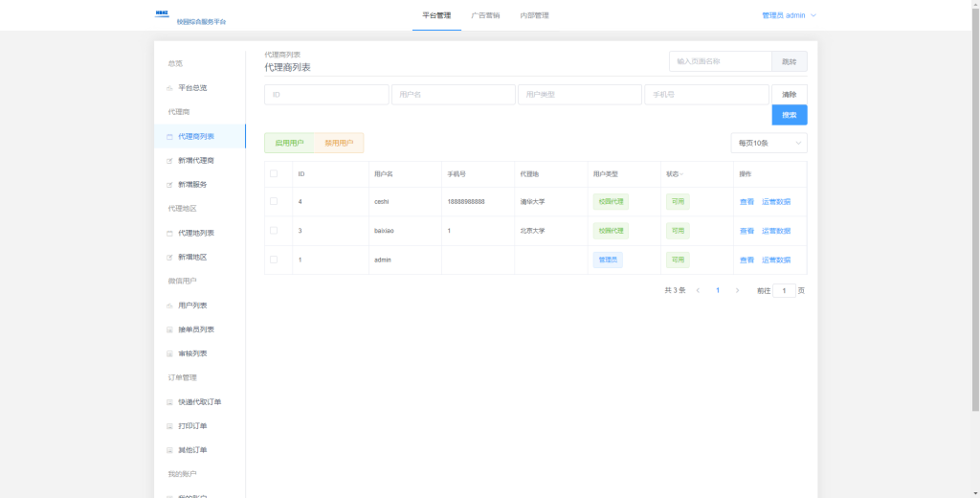
Task: Open 快递代取订单 in the sidebar
Action: coord(200,402)
